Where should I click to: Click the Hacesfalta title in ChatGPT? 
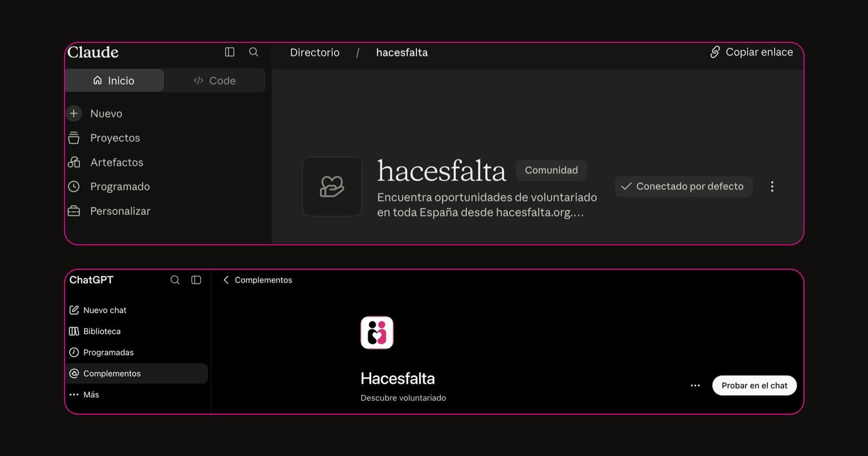click(x=398, y=378)
